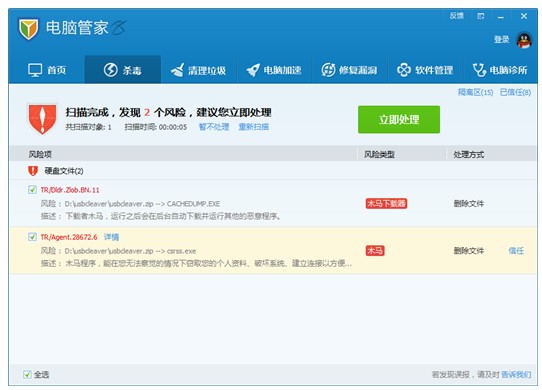Viewport: 542px width, 390px height.
Task: Click the 登录 login link
Action: point(502,39)
